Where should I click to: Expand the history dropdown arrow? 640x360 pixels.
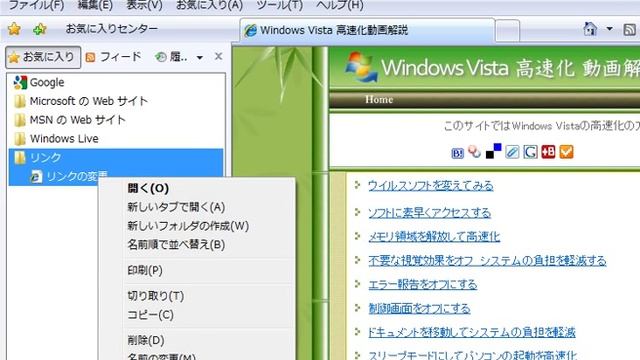pos(200,58)
